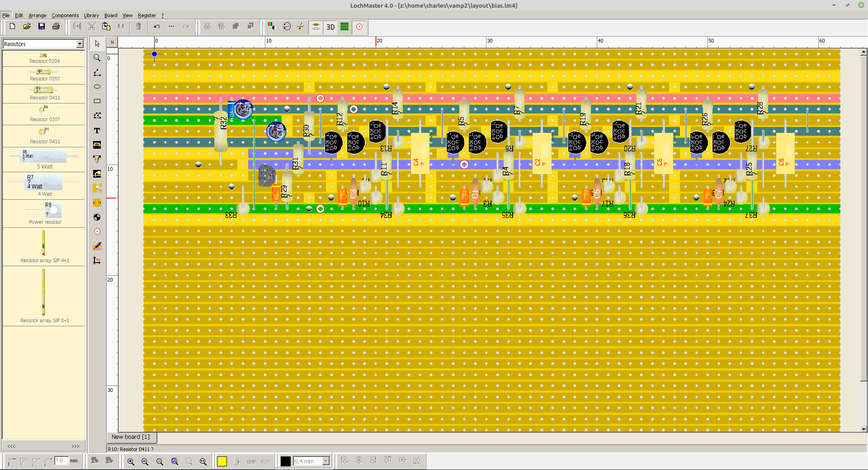
Task: Pick the Resistor 0204 component
Action: click(x=44, y=58)
